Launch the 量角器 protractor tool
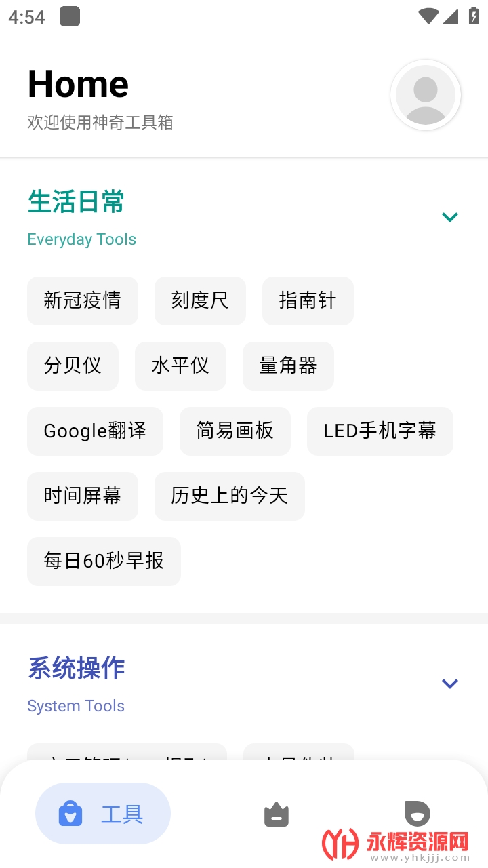Viewport: 488px width, 868px height. tap(288, 366)
